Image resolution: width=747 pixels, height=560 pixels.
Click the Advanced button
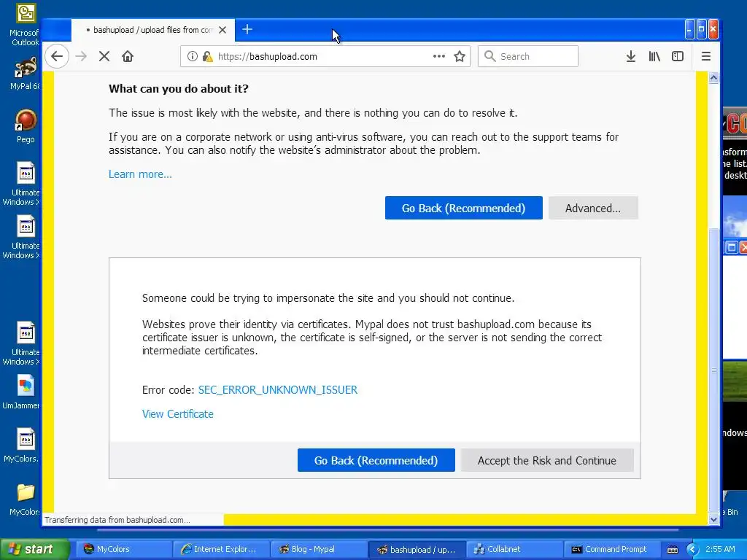(593, 208)
